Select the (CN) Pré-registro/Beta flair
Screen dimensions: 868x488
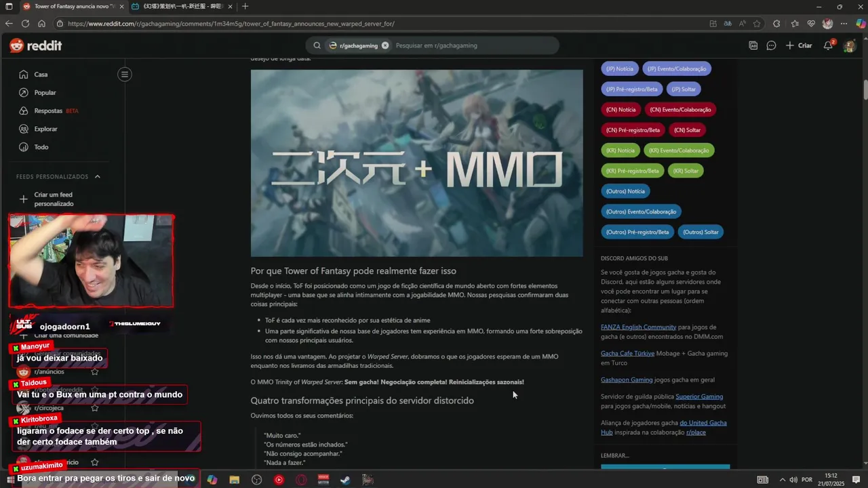(633, 129)
